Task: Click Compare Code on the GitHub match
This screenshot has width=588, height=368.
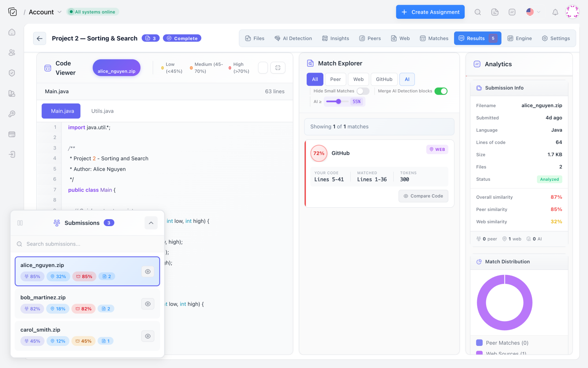Action: pos(423,196)
